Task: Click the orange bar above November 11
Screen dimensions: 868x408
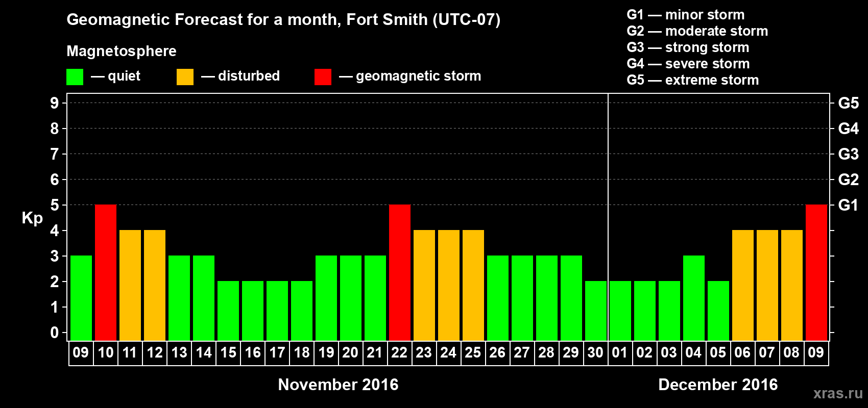Action: point(130,285)
